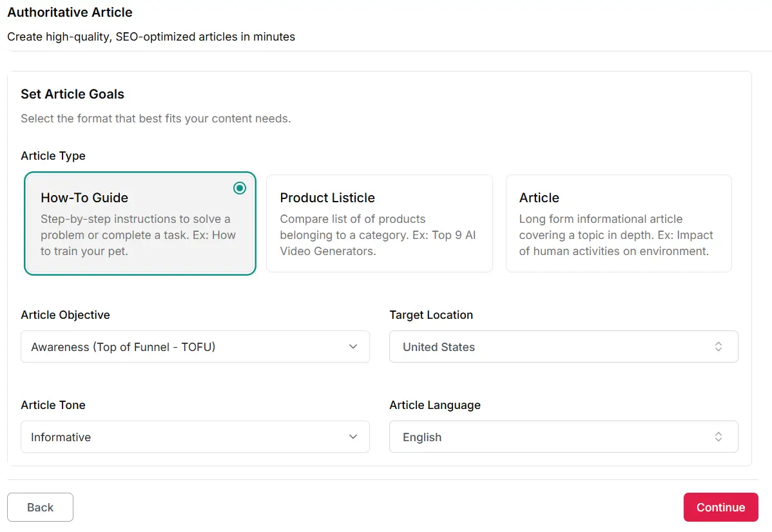Click the Article Language field label

[435, 405]
